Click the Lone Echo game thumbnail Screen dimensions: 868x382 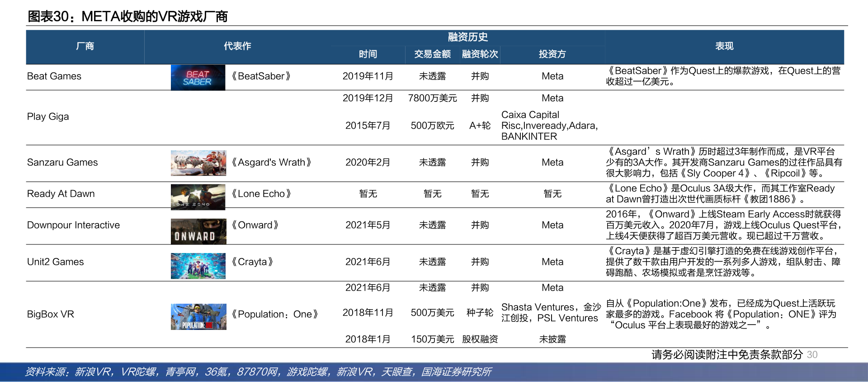pos(198,197)
